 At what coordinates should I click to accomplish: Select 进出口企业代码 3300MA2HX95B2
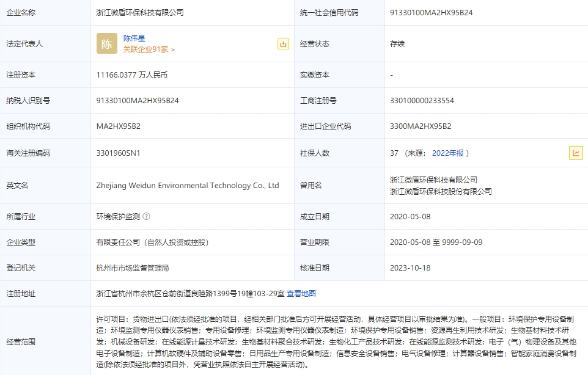(x=420, y=126)
